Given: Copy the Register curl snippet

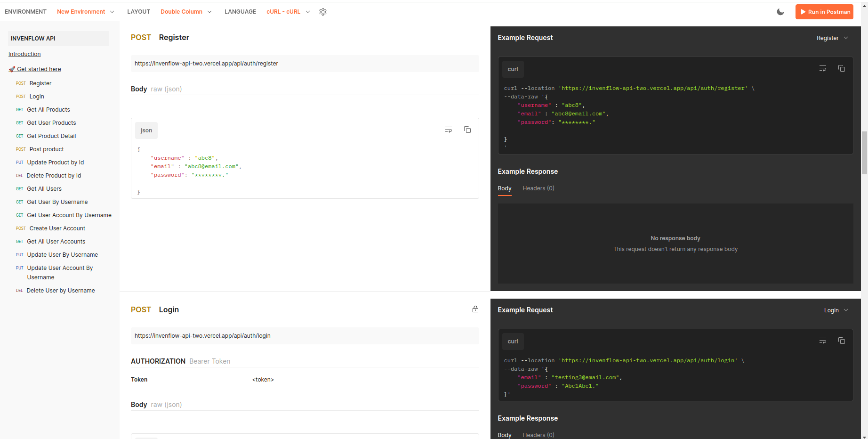Looking at the screenshot, I should 842,68.
